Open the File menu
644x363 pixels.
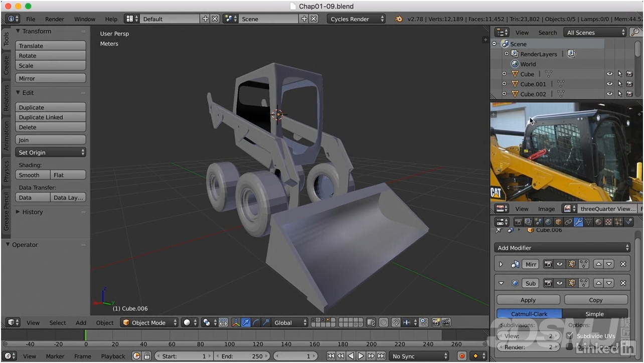[x=31, y=19]
